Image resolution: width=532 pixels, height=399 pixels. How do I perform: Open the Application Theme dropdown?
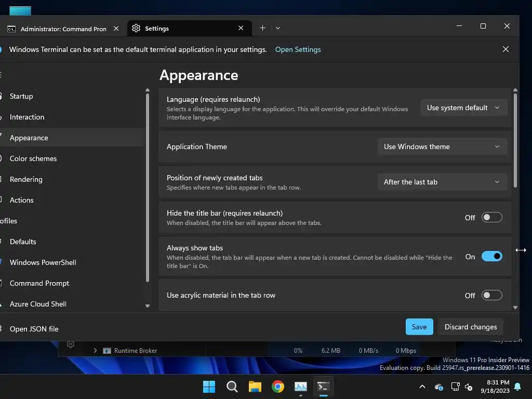click(x=442, y=147)
